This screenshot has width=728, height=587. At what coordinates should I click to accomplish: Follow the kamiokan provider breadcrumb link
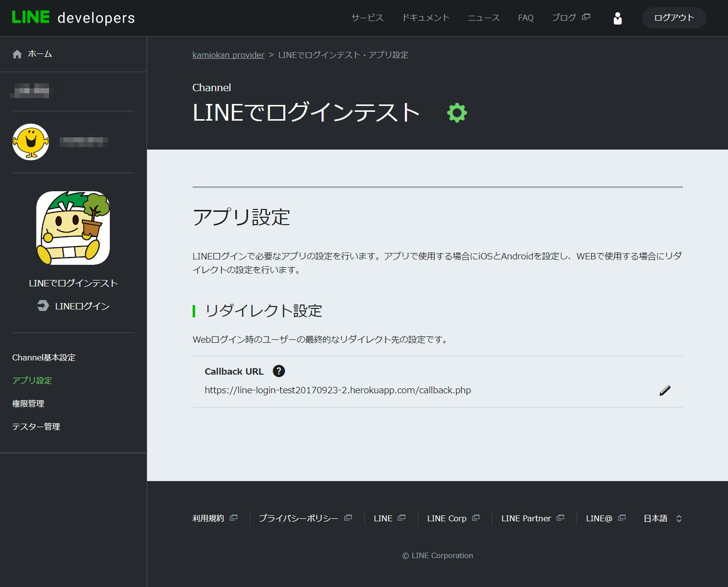(228, 55)
